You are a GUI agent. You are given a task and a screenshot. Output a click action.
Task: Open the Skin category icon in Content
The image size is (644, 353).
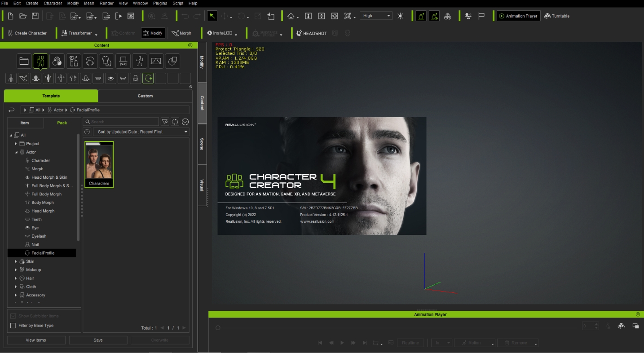(x=57, y=61)
